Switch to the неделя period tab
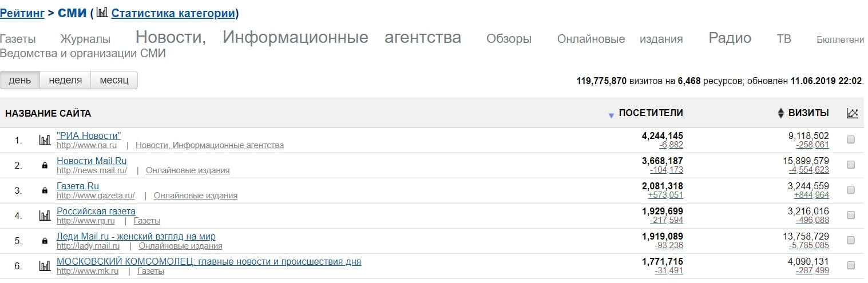Image resolution: width=868 pixels, height=283 pixels. [65, 80]
